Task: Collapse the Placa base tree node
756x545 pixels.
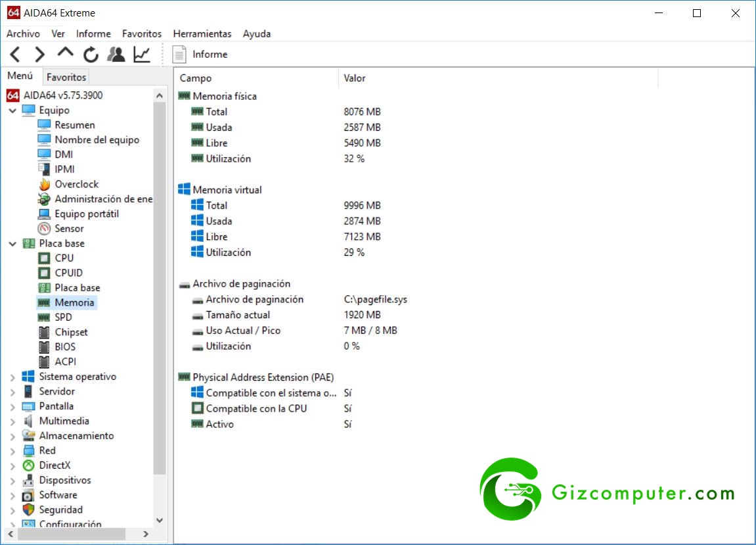Action: coord(12,244)
